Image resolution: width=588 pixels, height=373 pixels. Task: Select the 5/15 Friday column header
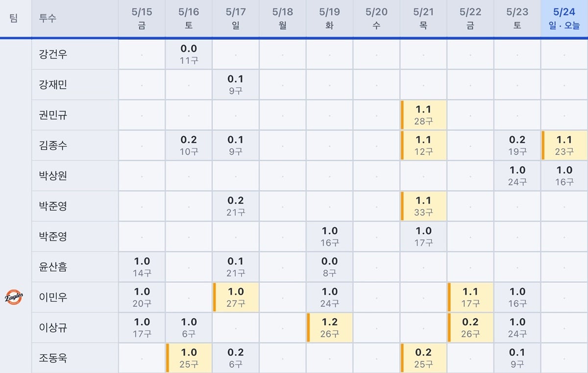tap(142, 19)
